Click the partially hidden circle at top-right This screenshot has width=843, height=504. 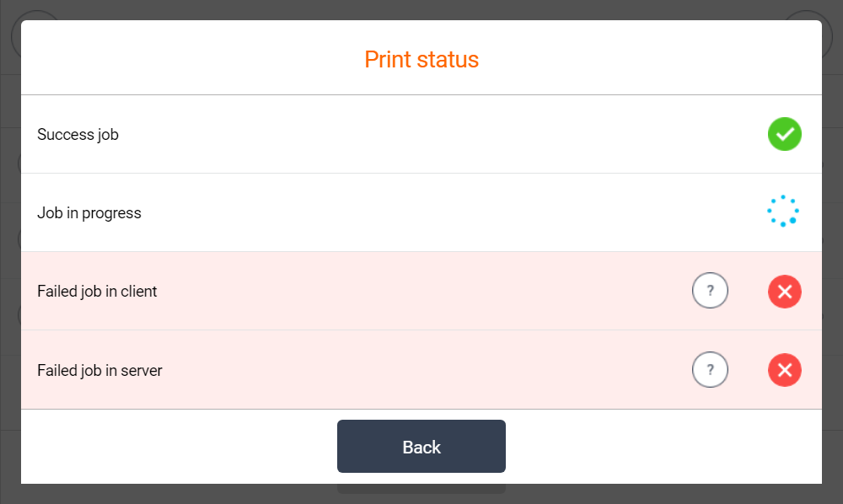point(809,16)
